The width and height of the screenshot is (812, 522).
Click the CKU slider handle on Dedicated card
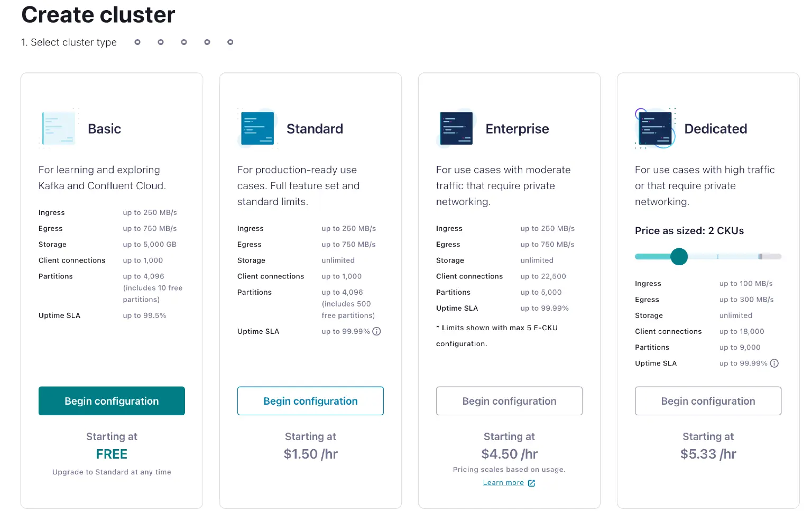click(x=679, y=256)
